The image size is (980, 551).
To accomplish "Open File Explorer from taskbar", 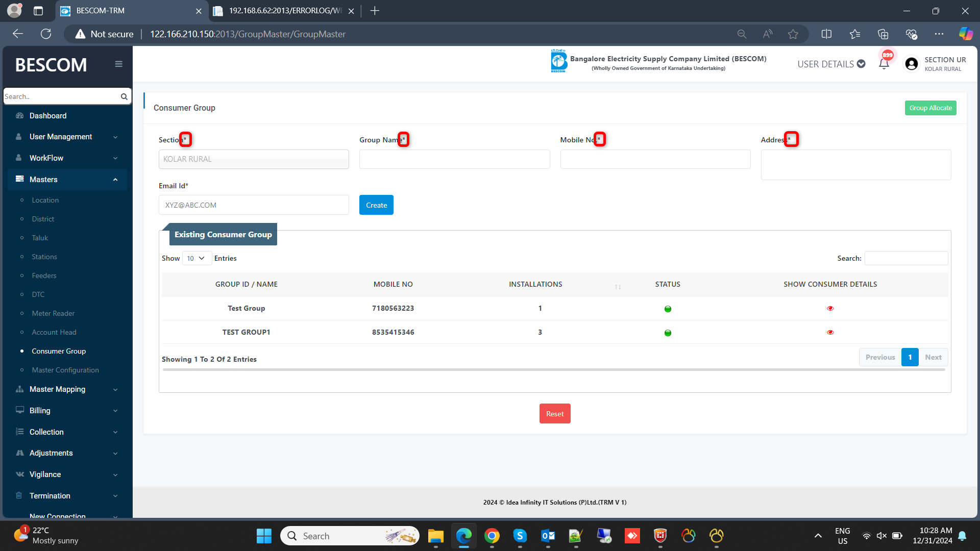I will [x=435, y=536].
